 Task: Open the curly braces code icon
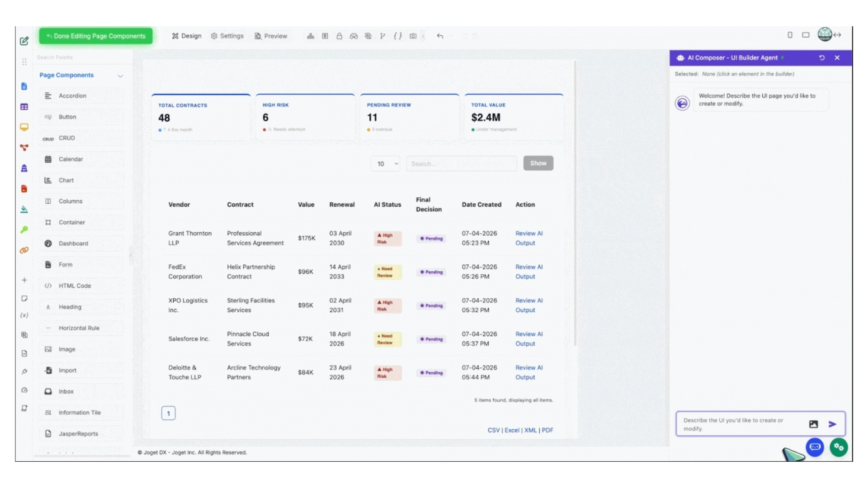(397, 36)
